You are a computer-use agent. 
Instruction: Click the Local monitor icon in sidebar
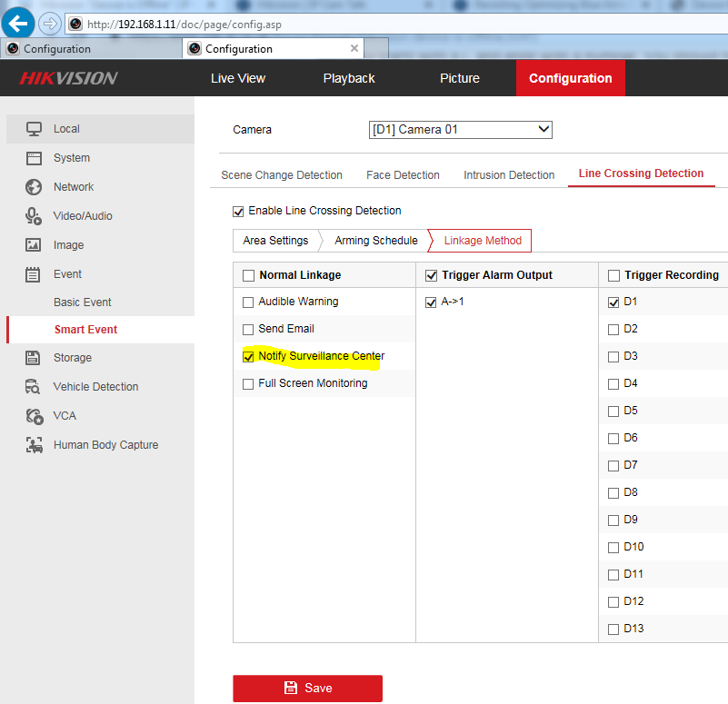tap(34, 129)
